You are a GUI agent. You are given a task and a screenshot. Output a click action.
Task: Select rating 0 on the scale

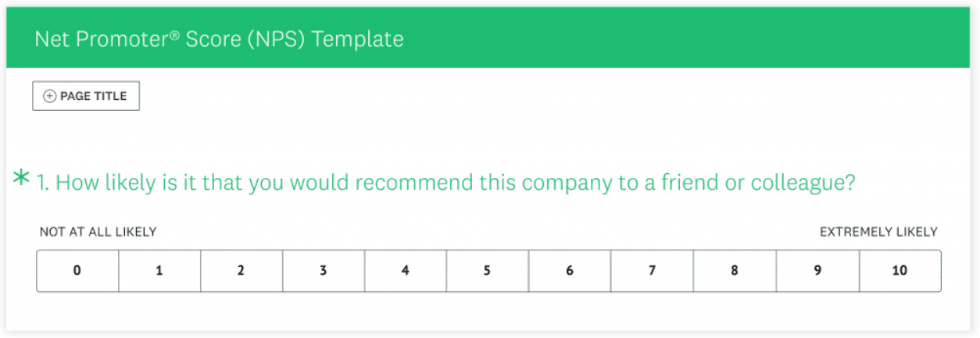tap(77, 271)
